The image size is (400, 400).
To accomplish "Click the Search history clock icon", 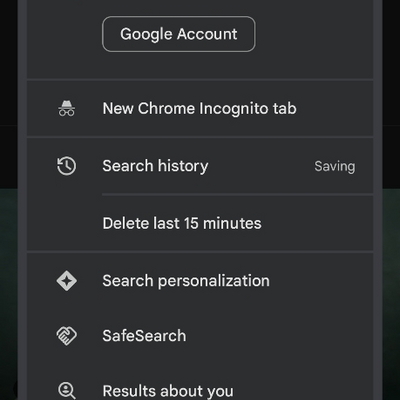I will point(66,166).
